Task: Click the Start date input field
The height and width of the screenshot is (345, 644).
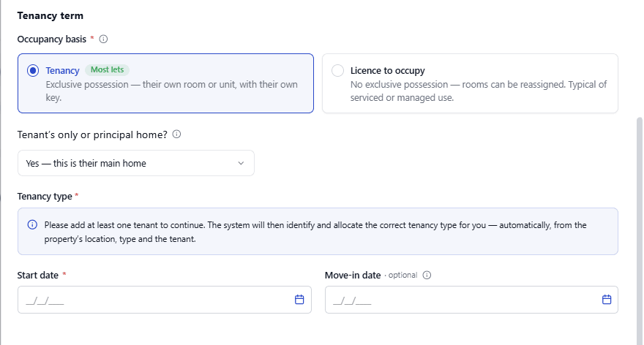Action: pos(164,300)
